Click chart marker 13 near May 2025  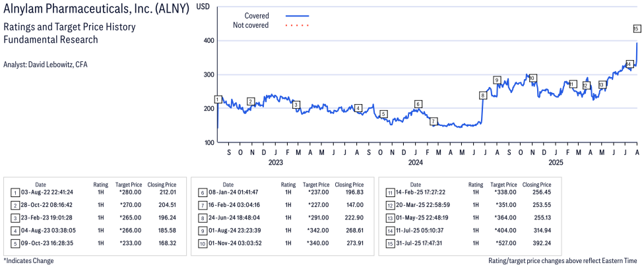(x=602, y=85)
